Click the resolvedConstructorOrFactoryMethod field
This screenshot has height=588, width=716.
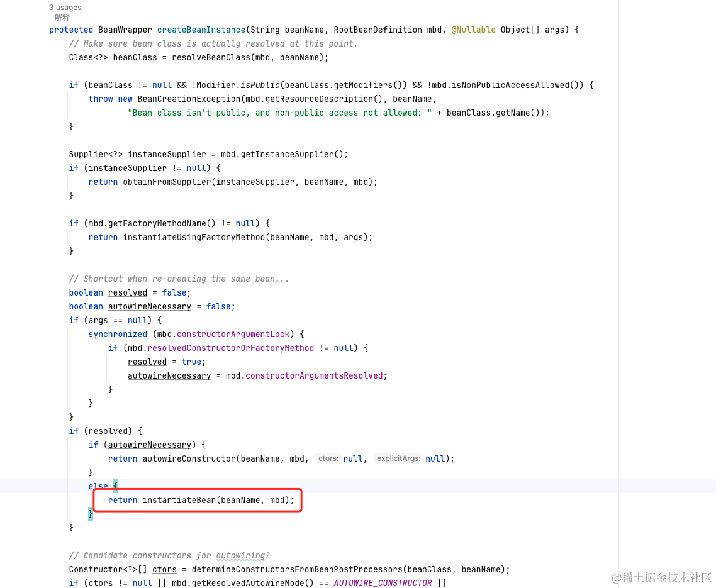[x=231, y=348]
